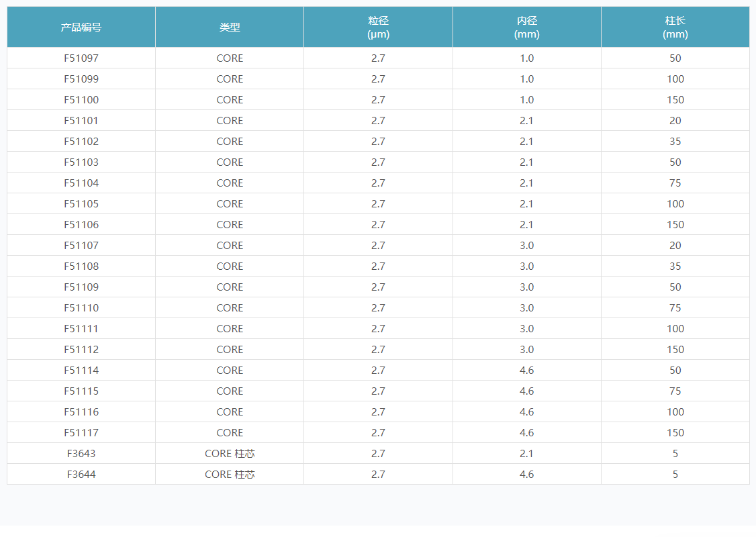Image resolution: width=756 pixels, height=537 pixels.
Task: Select product number F51112
Action: pos(81,350)
